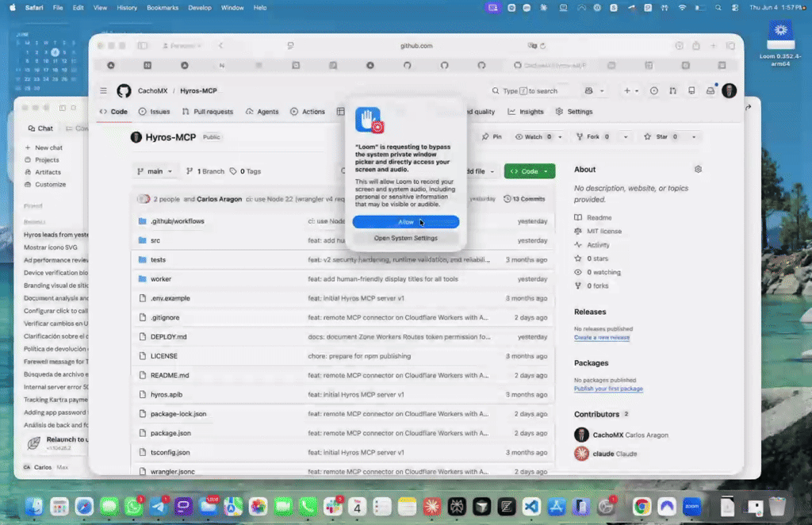
Task: Click Allow in the Loom dialog
Action: click(x=405, y=221)
